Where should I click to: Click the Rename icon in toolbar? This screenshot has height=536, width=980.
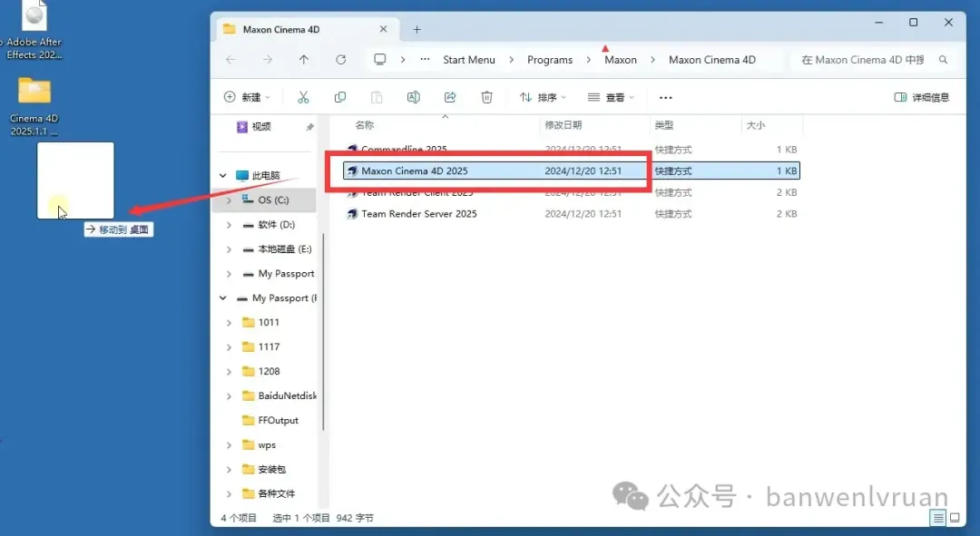(x=413, y=97)
